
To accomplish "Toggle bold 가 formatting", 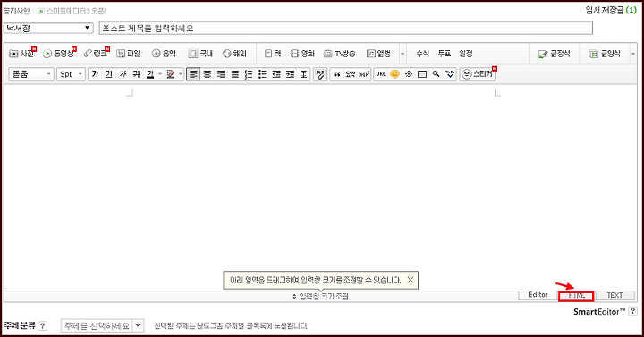I will 95,74.
